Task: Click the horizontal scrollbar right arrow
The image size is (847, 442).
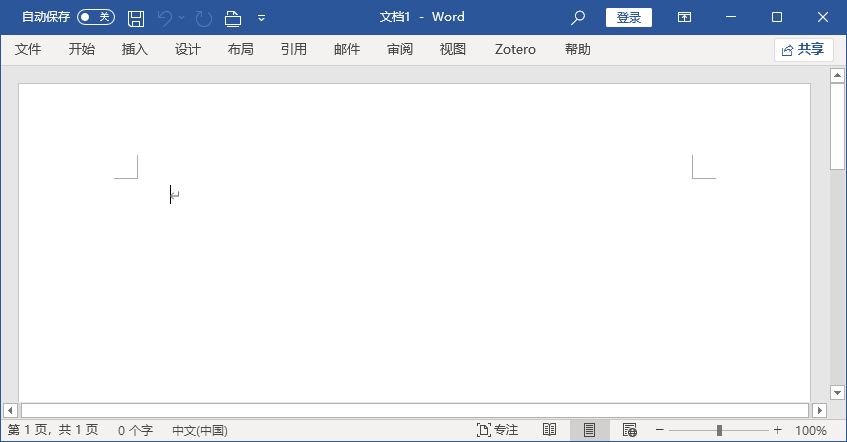Action: coord(819,410)
